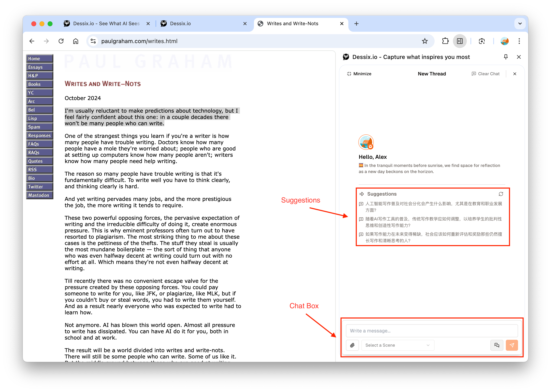
Task: Bookmark this page with the star icon
Action: 425,41
